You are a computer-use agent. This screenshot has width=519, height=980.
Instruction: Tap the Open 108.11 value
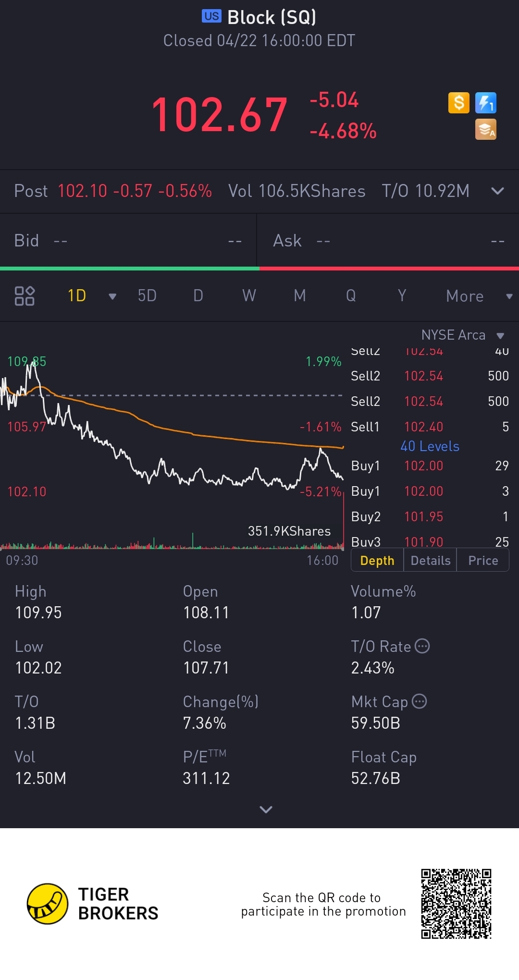point(206,612)
